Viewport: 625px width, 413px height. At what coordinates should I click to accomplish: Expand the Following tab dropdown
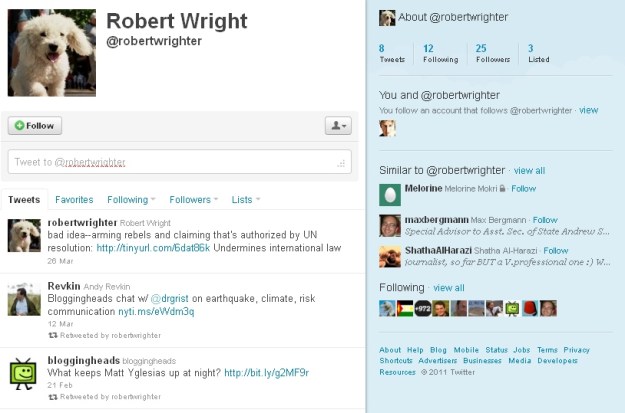131,199
